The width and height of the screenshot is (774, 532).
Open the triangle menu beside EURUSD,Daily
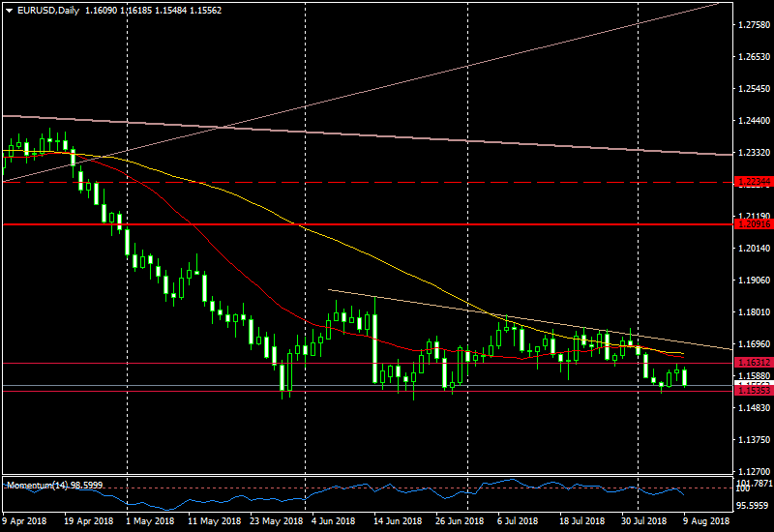10,10
